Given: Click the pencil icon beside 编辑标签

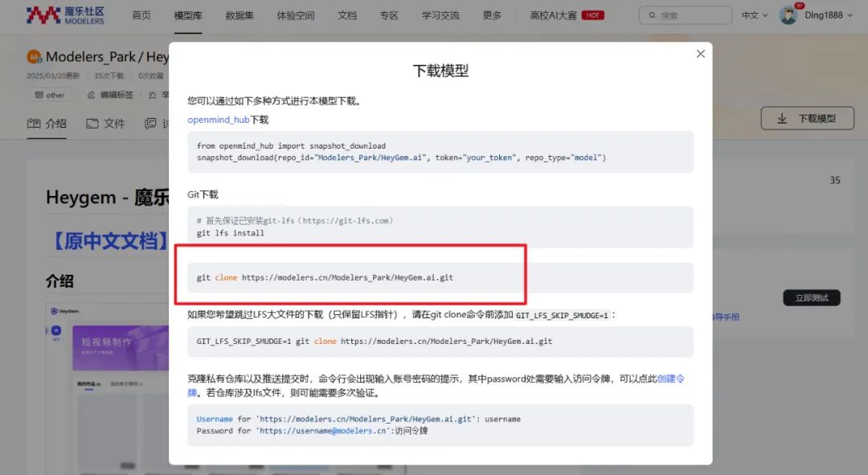Looking at the screenshot, I should (x=92, y=95).
